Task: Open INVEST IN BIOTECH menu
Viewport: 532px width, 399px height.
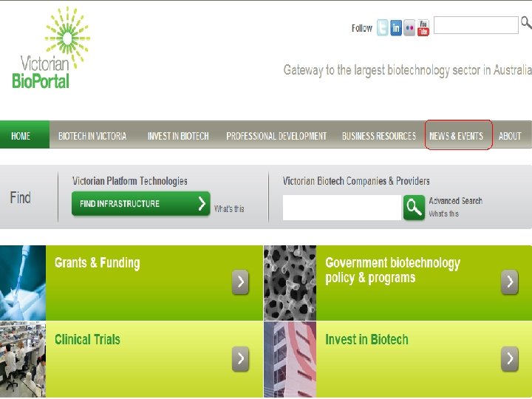Action: coord(178,136)
